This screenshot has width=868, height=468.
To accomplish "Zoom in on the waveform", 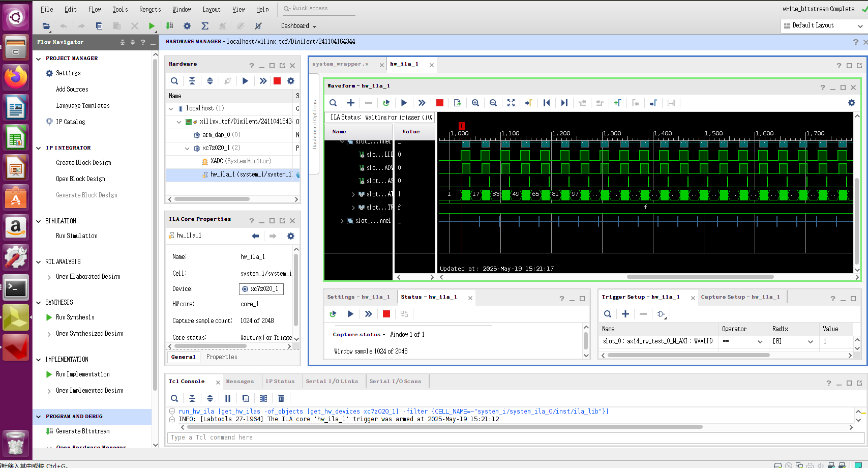I will 475,103.
